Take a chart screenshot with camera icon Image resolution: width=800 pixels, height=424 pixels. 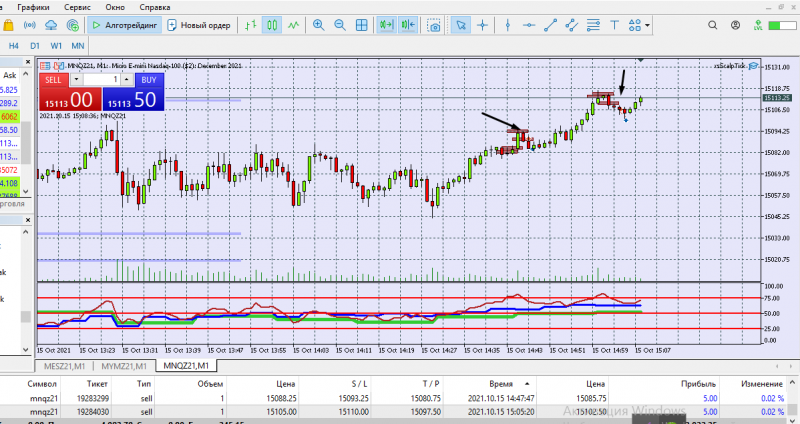pyautogui.click(x=435, y=25)
